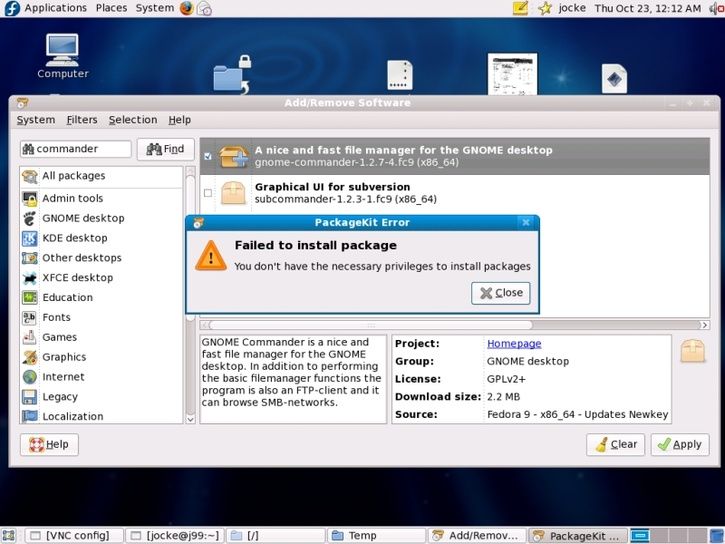Switch to the PackageKit taskbar item
Image resolution: width=725 pixels, height=544 pixels.
click(x=578, y=536)
